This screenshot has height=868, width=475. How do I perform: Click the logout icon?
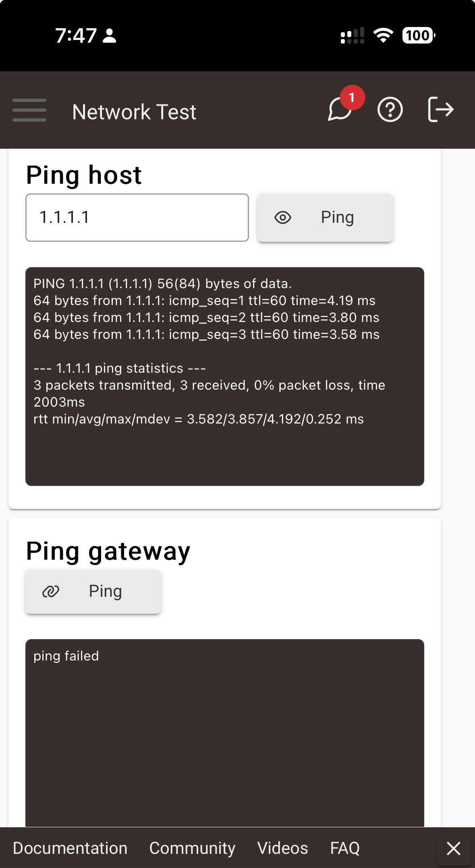coord(440,110)
